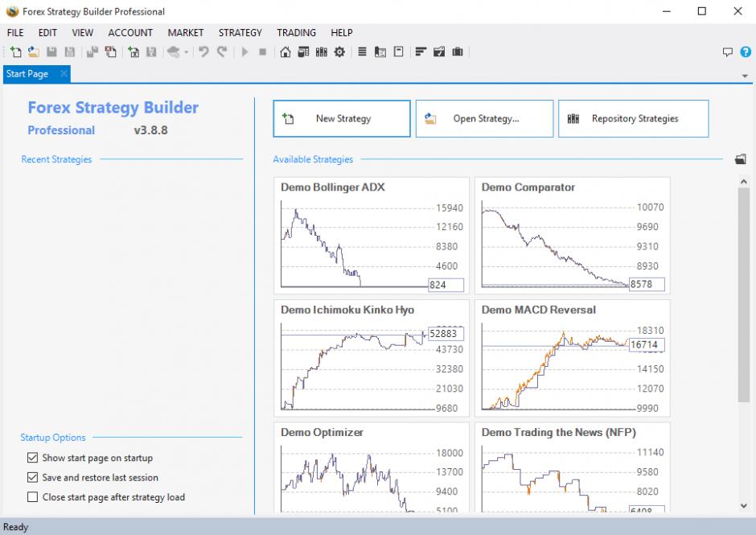Click the Stop square toolbar icon
The image size is (756, 535).
pyautogui.click(x=263, y=51)
